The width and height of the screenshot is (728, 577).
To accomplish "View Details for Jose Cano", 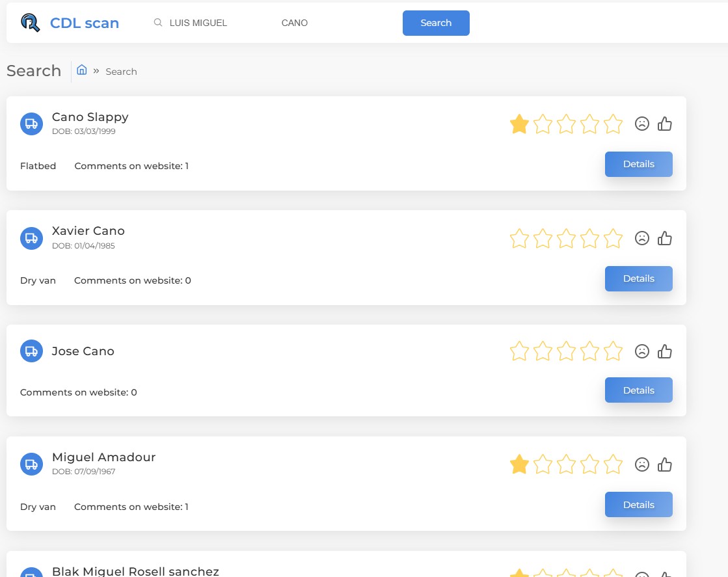I will pos(638,390).
